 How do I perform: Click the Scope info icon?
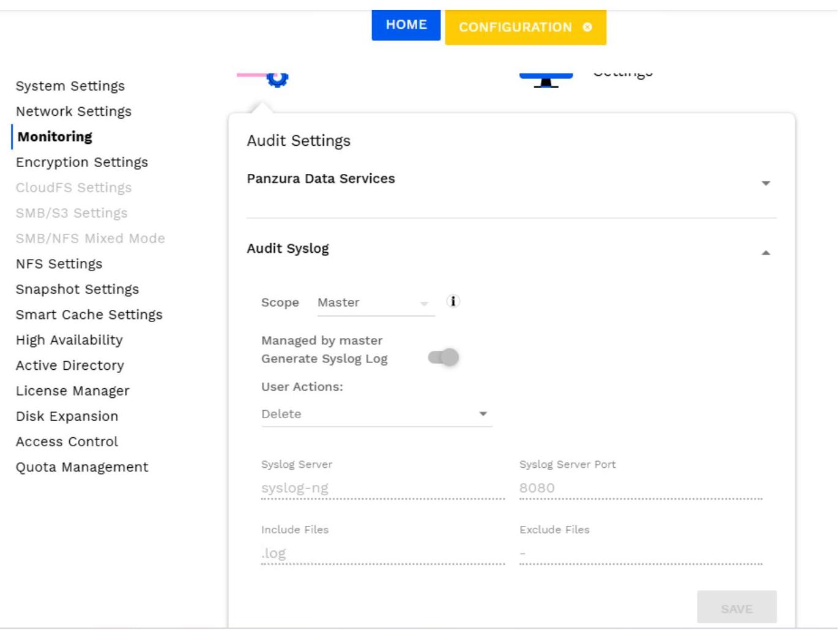pos(453,301)
